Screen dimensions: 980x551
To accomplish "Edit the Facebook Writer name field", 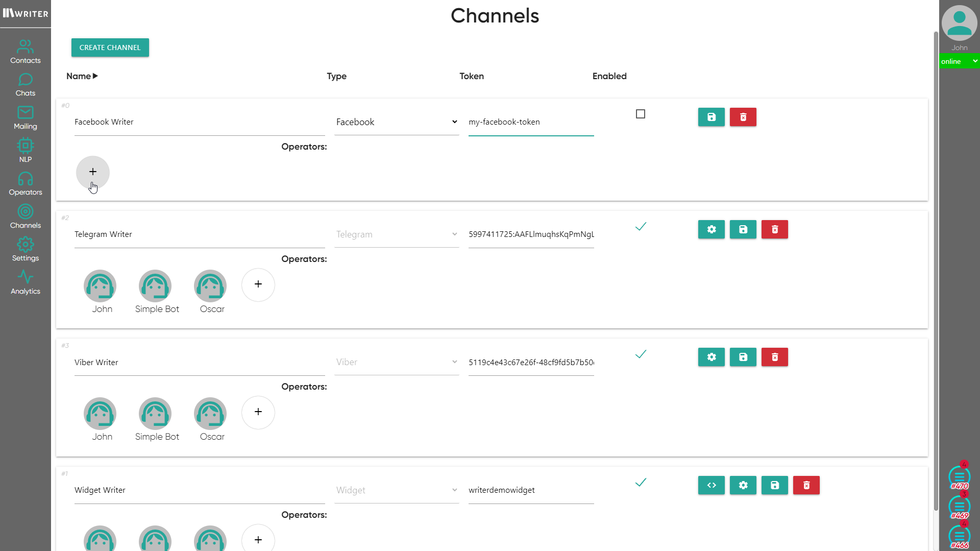I will tap(200, 123).
